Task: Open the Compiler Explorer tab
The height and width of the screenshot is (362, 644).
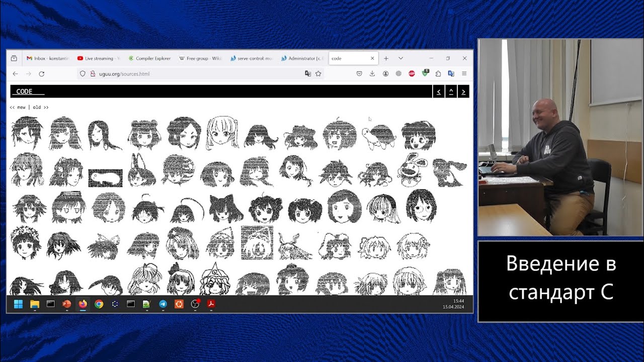Action: pos(149,58)
